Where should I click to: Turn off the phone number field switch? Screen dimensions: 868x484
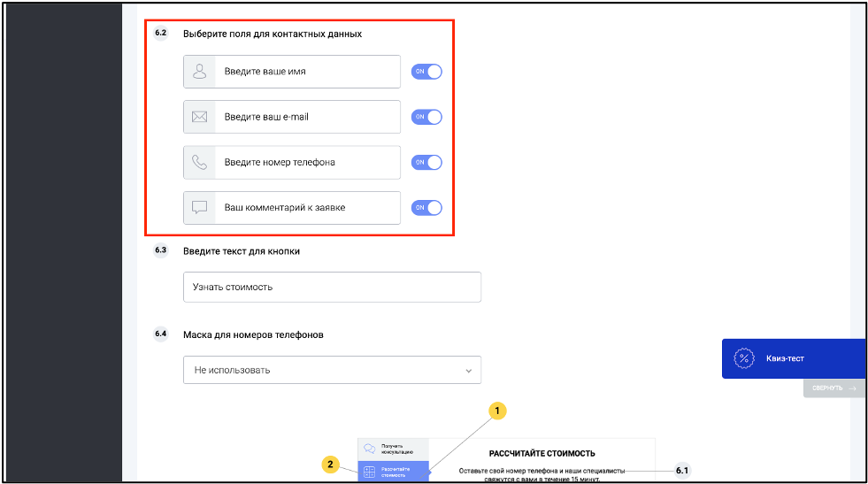pyautogui.click(x=426, y=162)
